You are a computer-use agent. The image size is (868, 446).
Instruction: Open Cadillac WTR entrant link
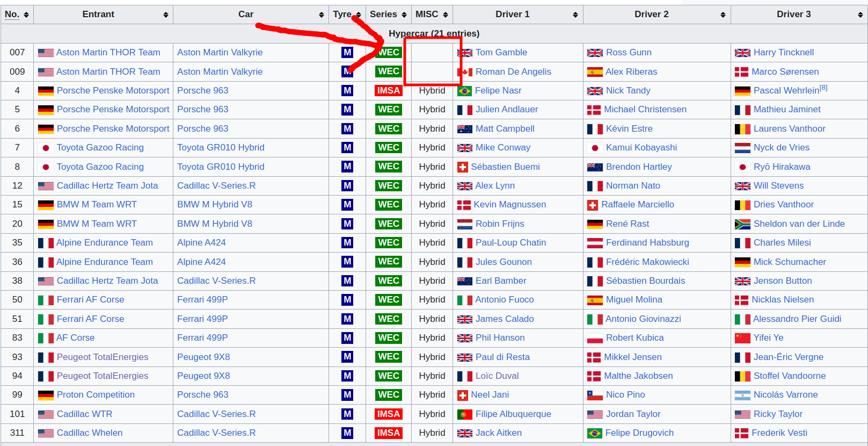click(x=85, y=414)
